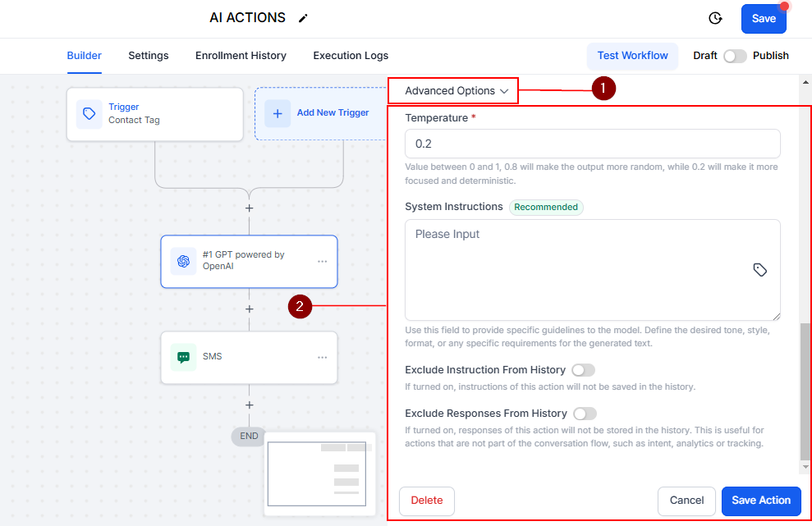The image size is (812, 526).
Task: Select the #1 GPT powered by OpenAI step
Action: coord(249,262)
